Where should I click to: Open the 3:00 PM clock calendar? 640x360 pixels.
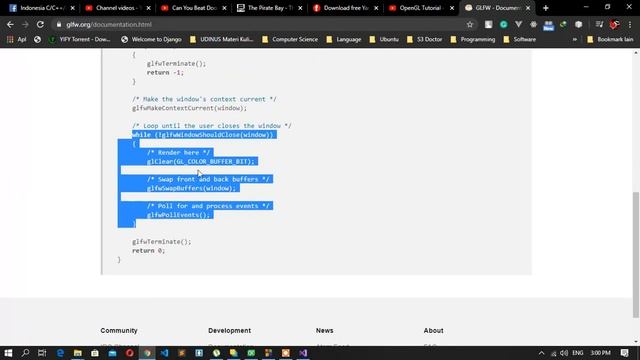(x=600, y=353)
